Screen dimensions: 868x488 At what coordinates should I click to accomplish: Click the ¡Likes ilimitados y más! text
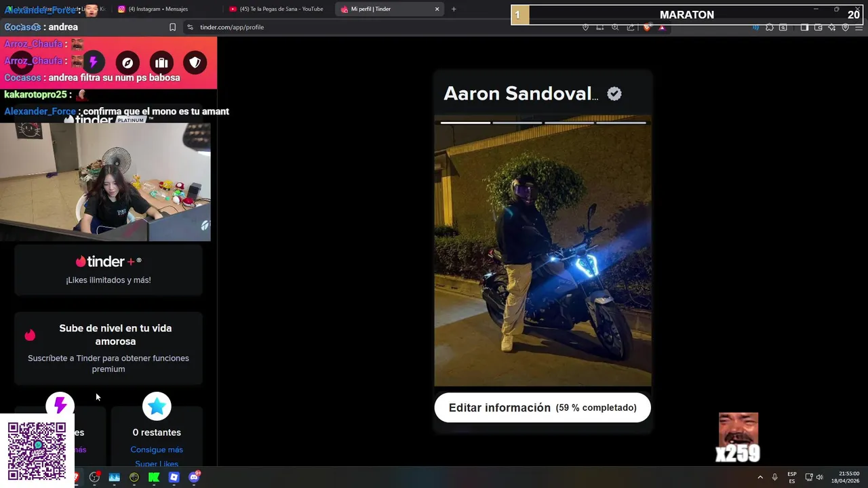tap(108, 280)
